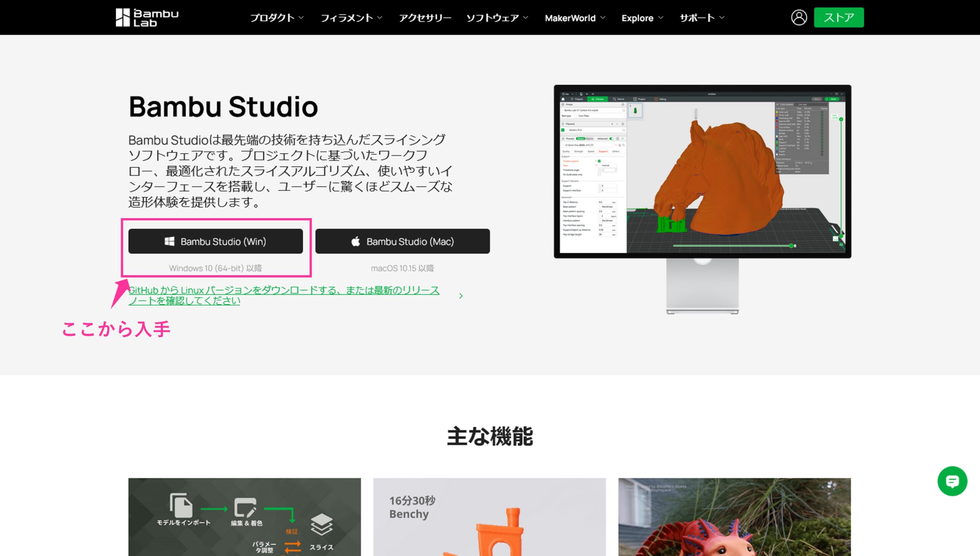Open the Explore menu

pyautogui.click(x=642, y=18)
